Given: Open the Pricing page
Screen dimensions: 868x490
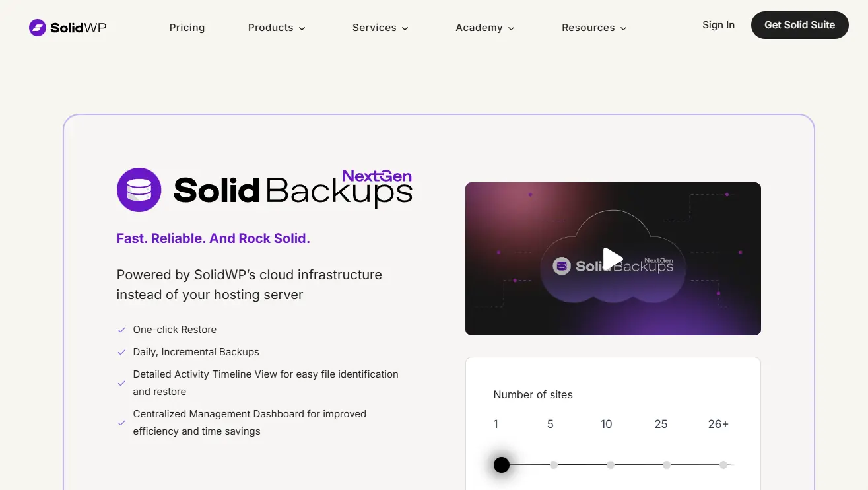Looking at the screenshot, I should point(187,28).
